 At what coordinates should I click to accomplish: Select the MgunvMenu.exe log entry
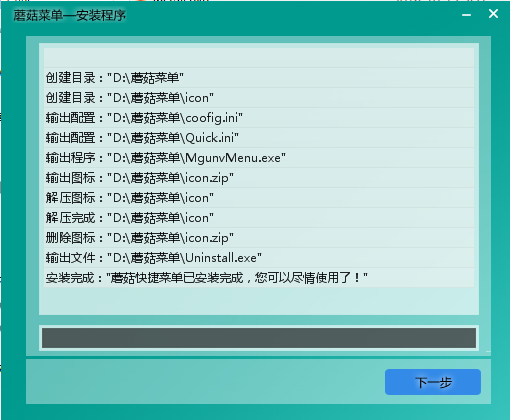[259, 158]
